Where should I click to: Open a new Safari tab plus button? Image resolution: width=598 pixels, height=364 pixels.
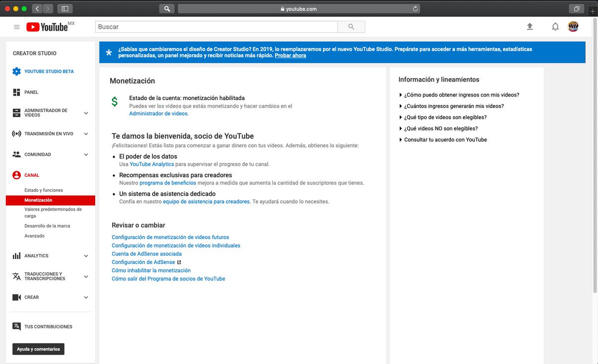pos(593,10)
